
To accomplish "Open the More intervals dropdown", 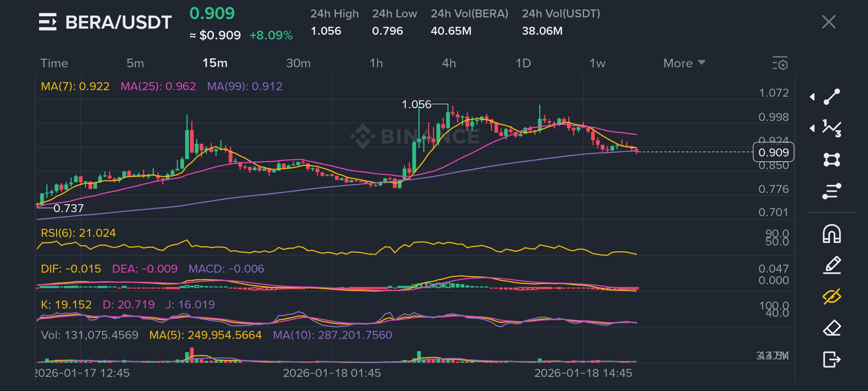I will pyautogui.click(x=684, y=63).
